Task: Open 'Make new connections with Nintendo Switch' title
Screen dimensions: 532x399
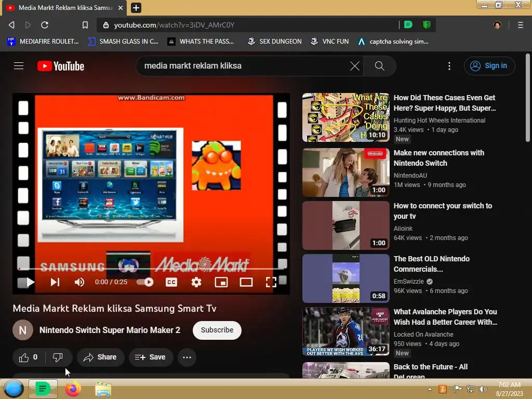Action: 438,158
